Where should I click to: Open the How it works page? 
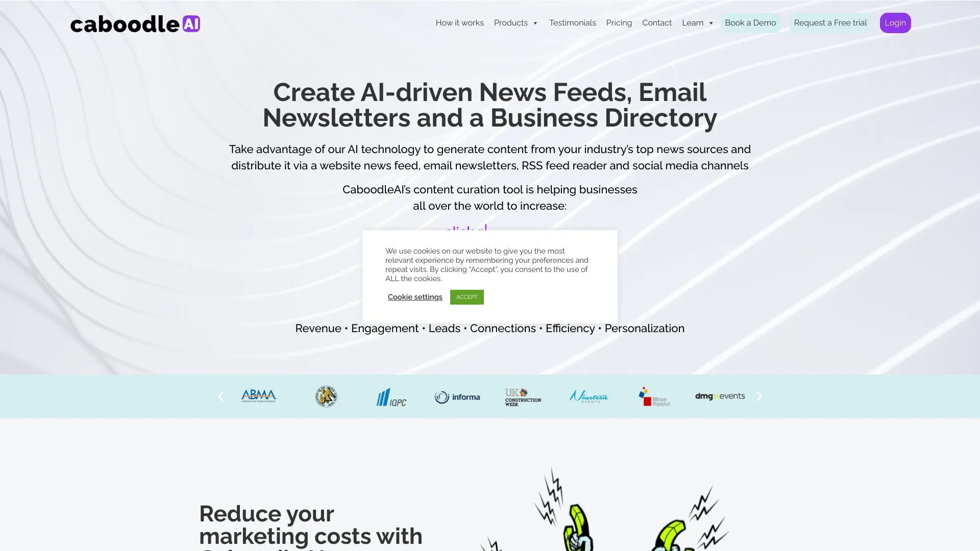[x=460, y=22]
